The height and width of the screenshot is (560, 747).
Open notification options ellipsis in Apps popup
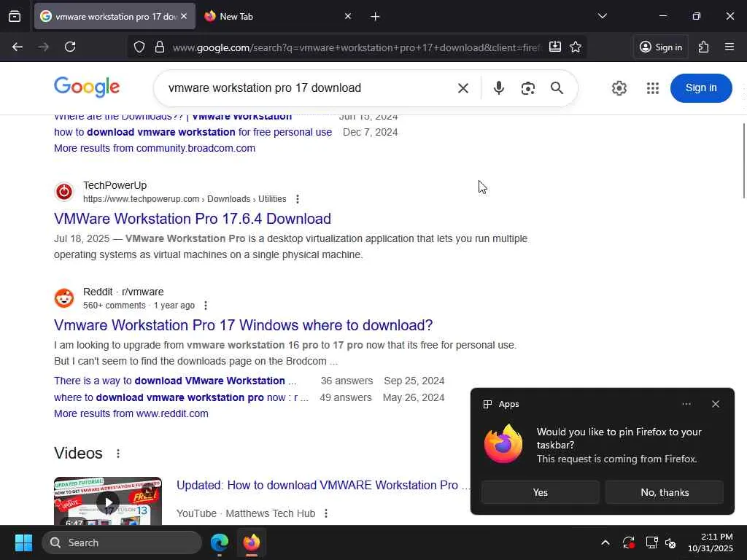pos(686,404)
